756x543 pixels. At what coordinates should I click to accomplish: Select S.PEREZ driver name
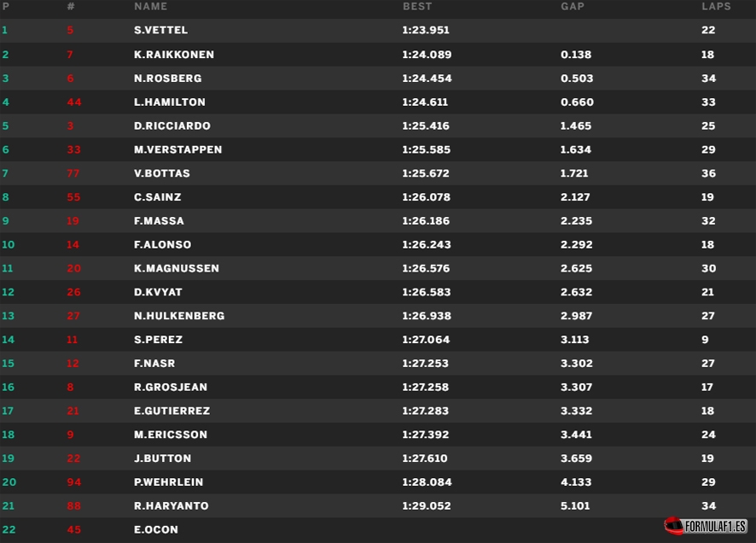click(x=158, y=340)
